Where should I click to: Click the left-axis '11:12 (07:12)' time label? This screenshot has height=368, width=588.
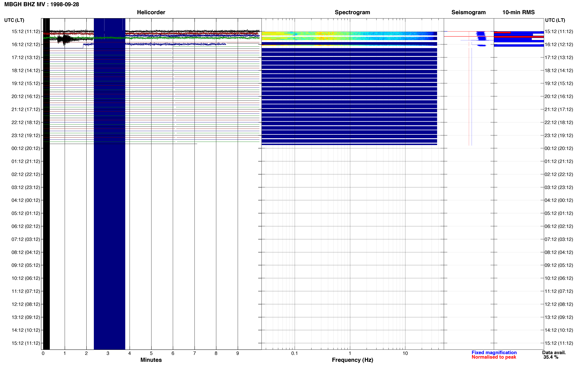pyautogui.click(x=26, y=291)
